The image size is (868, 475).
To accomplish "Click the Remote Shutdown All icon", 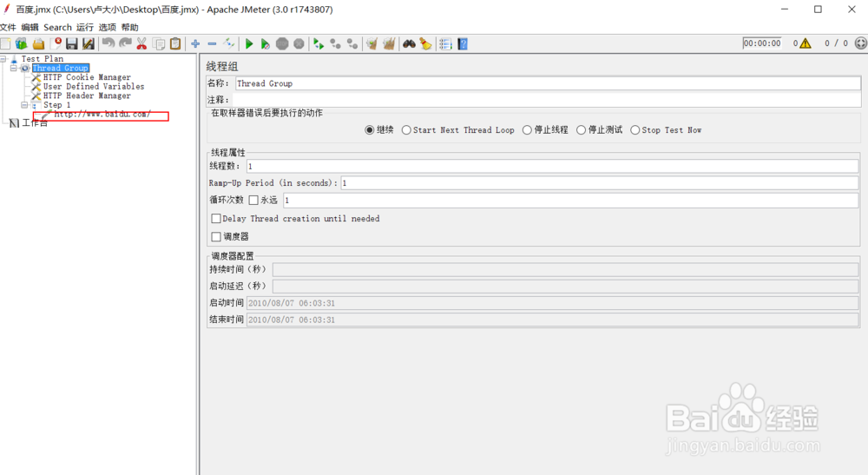I will 352,43.
